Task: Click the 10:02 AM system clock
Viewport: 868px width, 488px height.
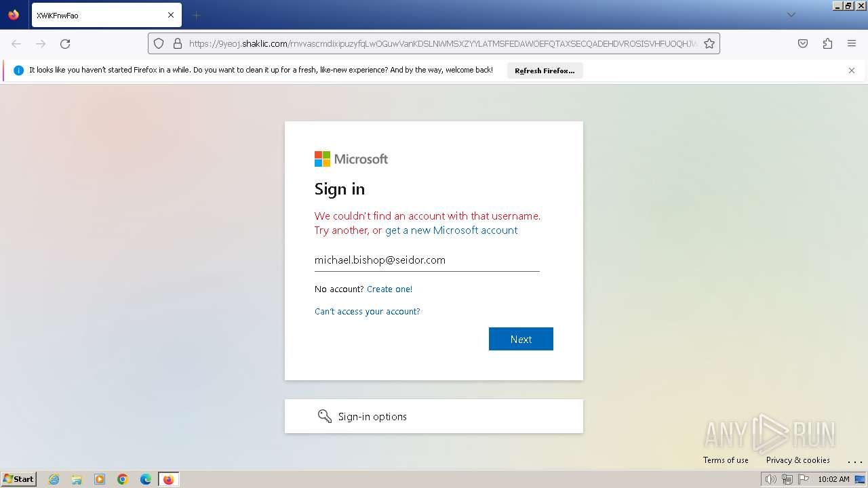Action: 833,479
